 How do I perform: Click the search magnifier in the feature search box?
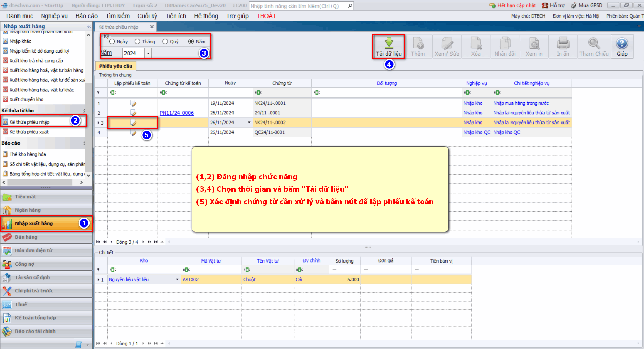pyautogui.click(x=350, y=6)
